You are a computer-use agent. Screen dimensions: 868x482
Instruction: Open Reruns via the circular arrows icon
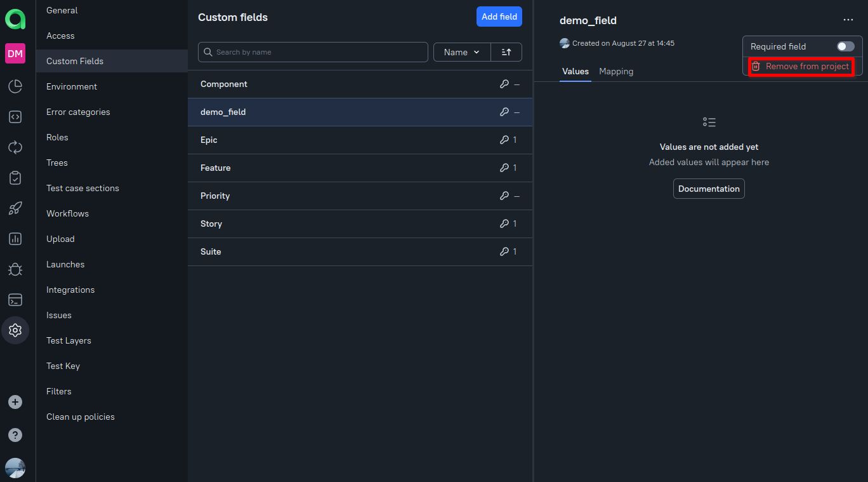click(15, 147)
